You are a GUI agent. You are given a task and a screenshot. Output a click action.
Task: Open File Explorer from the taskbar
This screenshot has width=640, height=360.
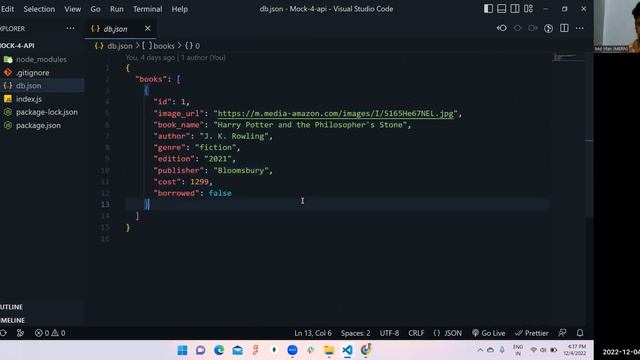click(329, 350)
